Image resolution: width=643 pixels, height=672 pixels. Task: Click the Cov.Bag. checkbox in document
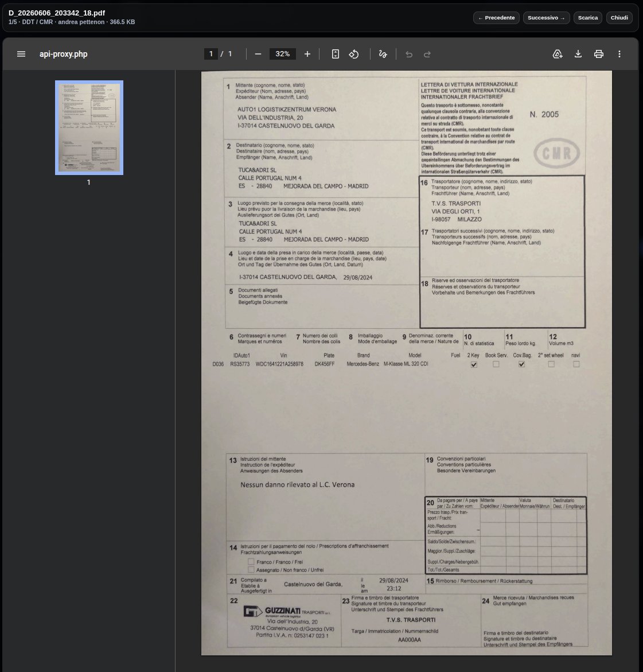521,364
